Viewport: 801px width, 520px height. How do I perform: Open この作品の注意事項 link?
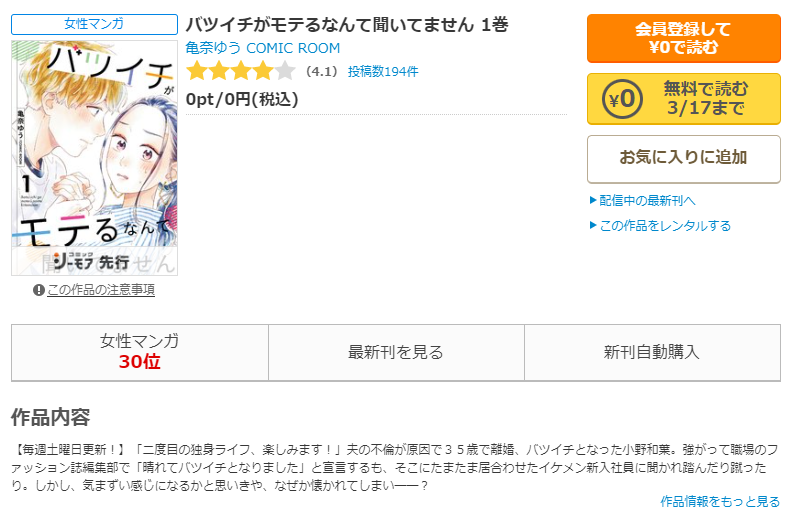click(x=101, y=290)
